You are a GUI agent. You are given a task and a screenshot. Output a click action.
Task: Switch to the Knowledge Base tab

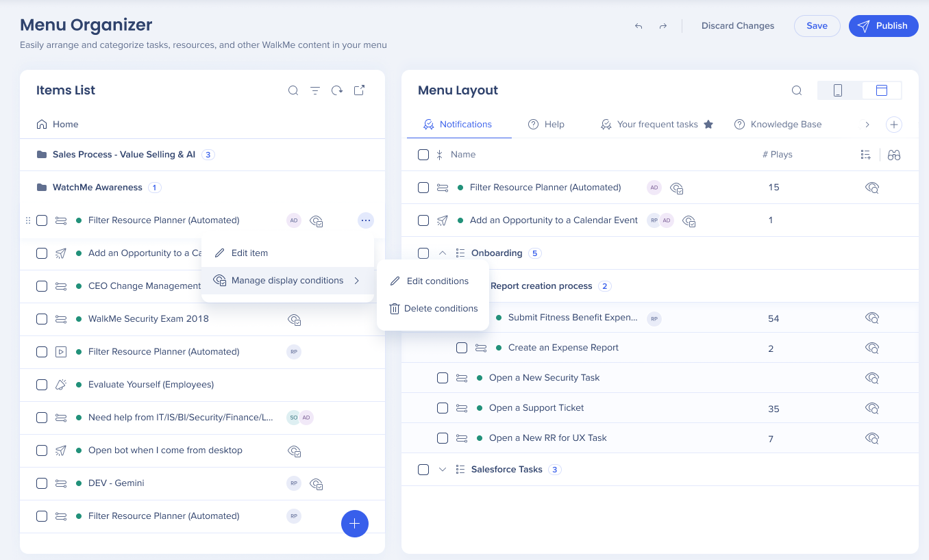click(x=785, y=125)
